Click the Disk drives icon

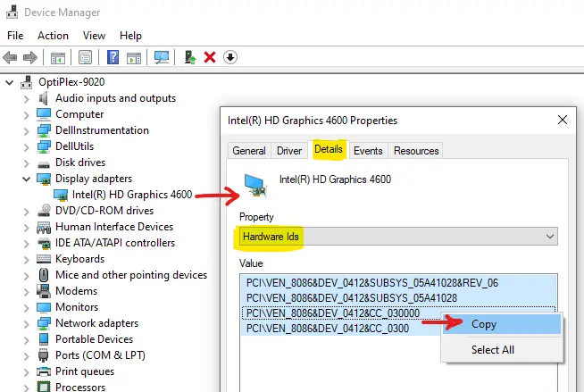(x=44, y=164)
